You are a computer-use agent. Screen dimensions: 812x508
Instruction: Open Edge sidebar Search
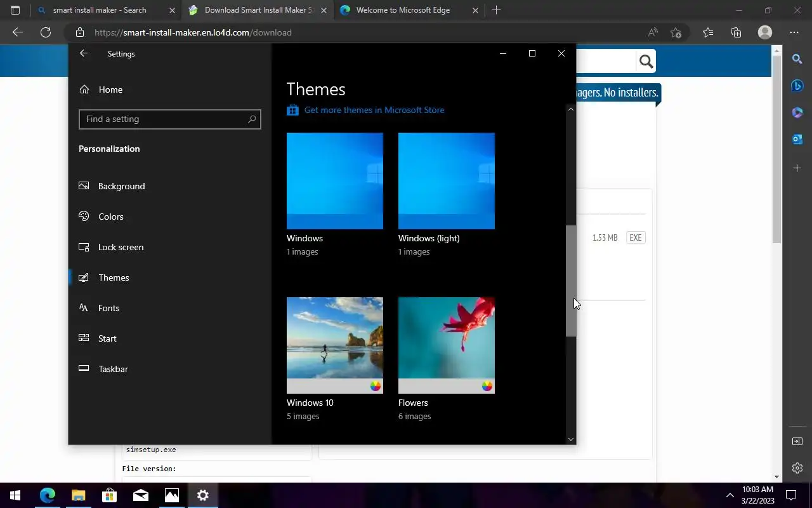click(x=797, y=59)
